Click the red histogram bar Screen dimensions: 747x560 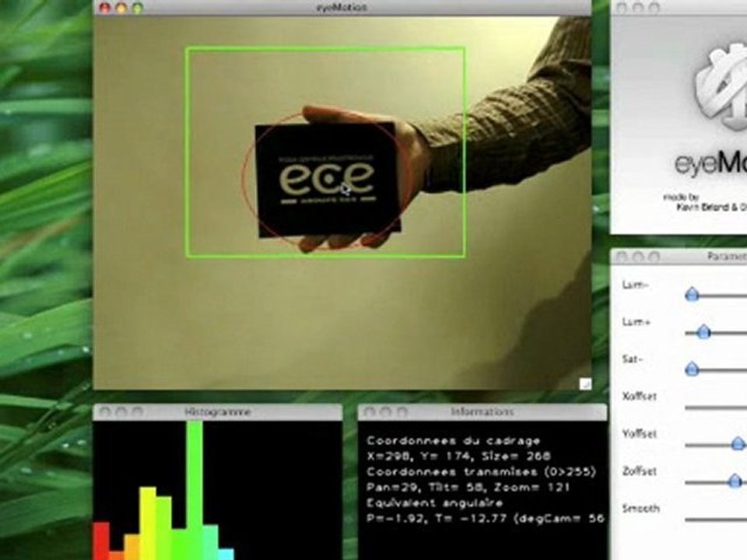[x=101, y=541]
